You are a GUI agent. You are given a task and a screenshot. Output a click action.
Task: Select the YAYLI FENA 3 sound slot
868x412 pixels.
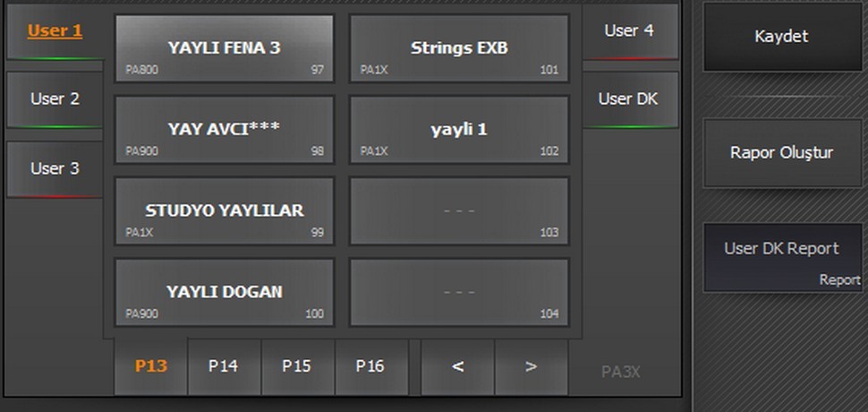coord(224,49)
